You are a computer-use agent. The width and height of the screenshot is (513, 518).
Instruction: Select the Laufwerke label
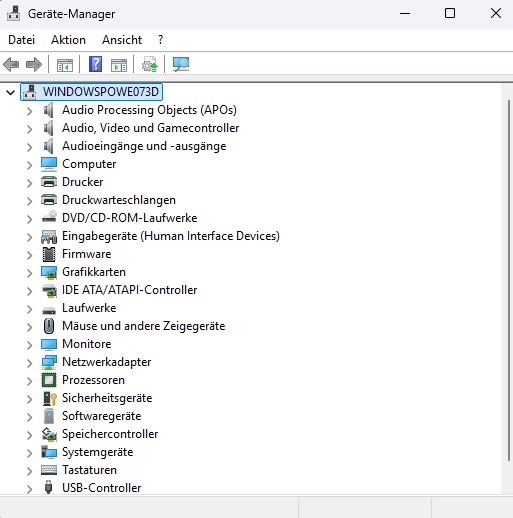(x=89, y=308)
